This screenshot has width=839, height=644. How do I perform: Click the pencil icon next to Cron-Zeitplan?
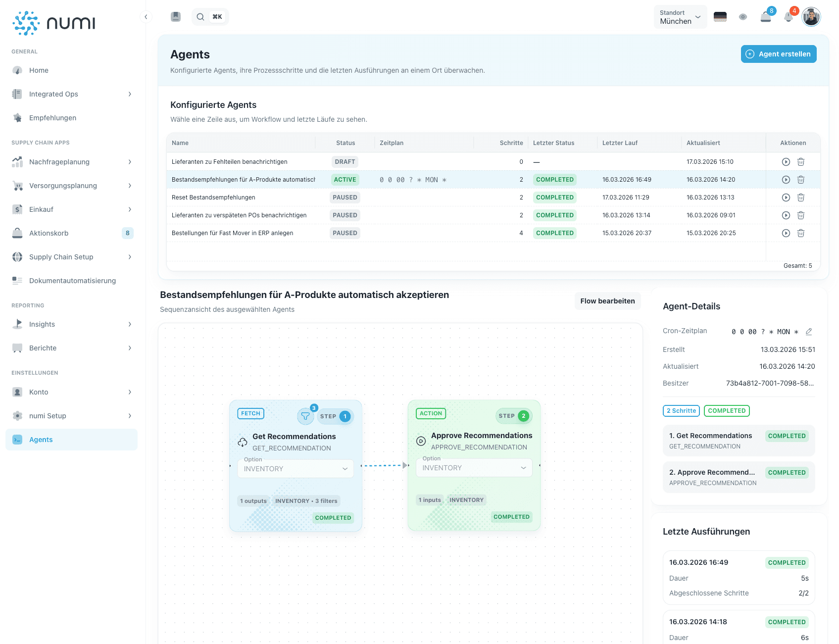coord(808,332)
